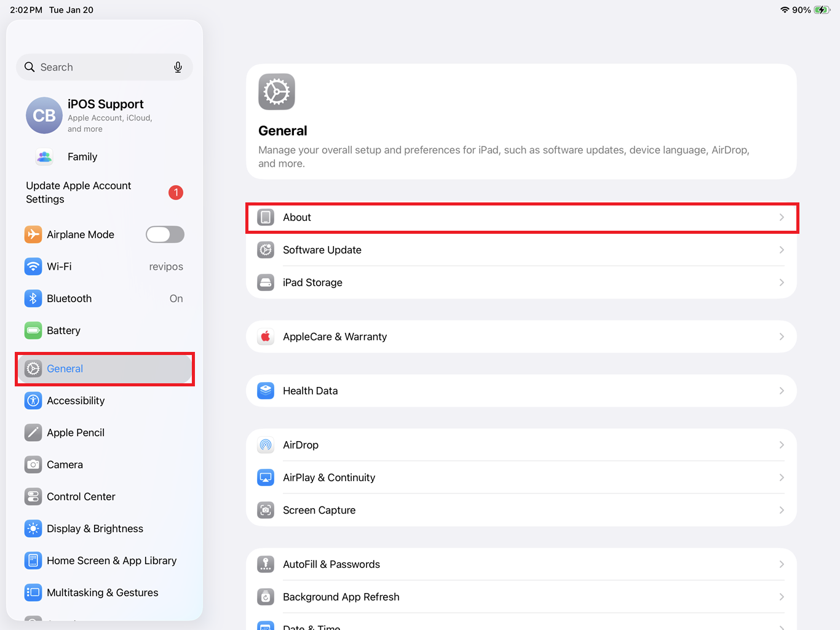Tap the Software Update gear icon
840x630 pixels.
[x=266, y=250]
